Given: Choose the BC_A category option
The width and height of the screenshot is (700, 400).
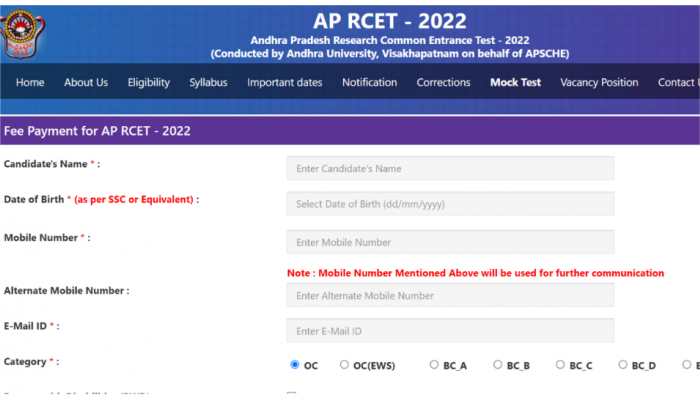Looking at the screenshot, I should point(434,365).
